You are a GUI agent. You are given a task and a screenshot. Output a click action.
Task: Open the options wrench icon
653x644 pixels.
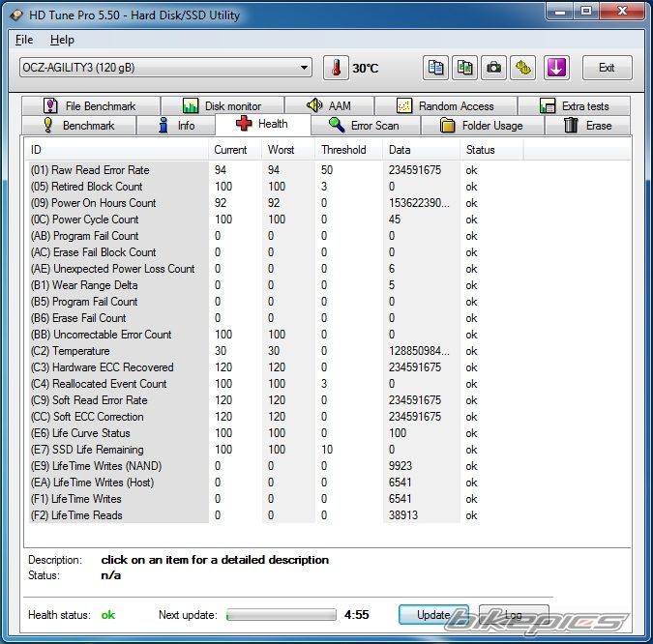(523, 68)
